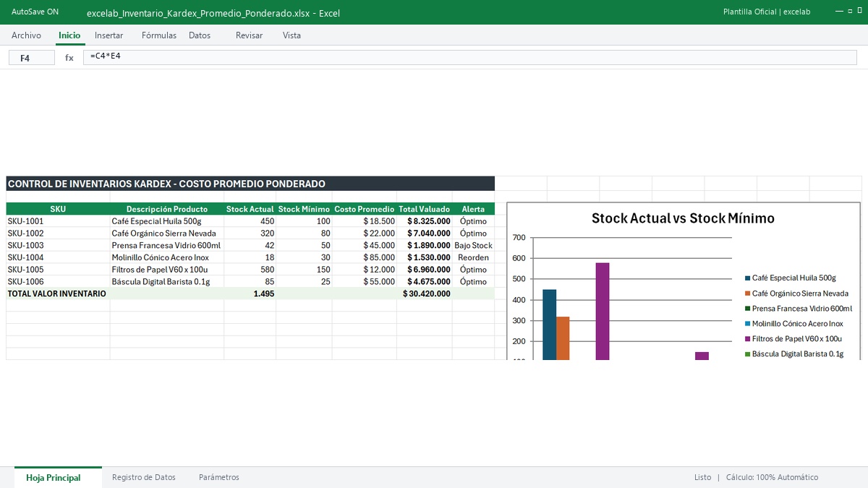This screenshot has height=488, width=868.
Task: Select the $ 30.420.000 grand total cell
Action: (425, 294)
